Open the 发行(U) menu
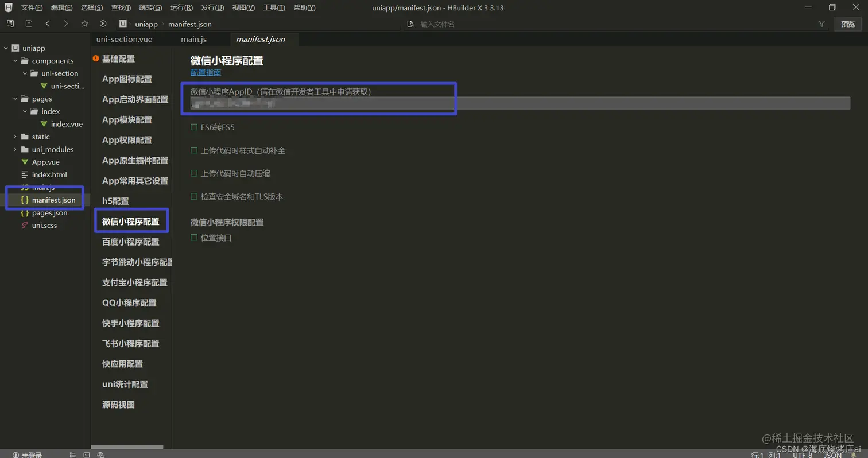868x458 pixels. point(212,7)
